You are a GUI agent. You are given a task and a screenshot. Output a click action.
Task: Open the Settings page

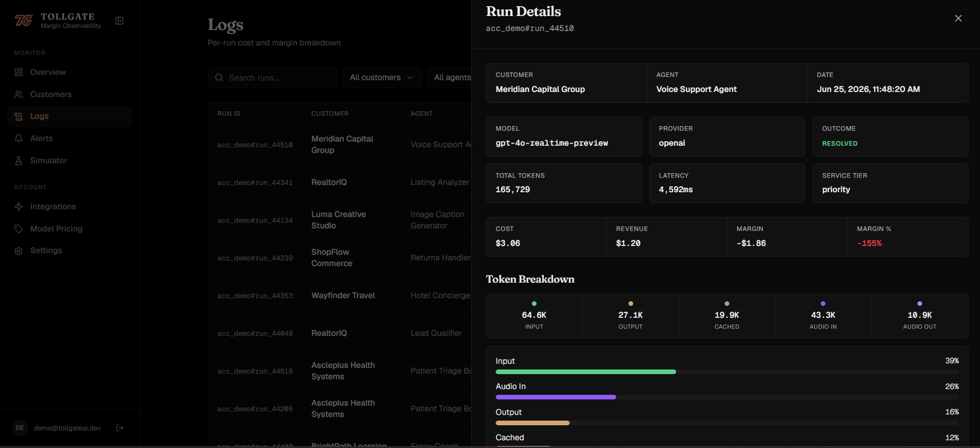(x=70, y=251)
